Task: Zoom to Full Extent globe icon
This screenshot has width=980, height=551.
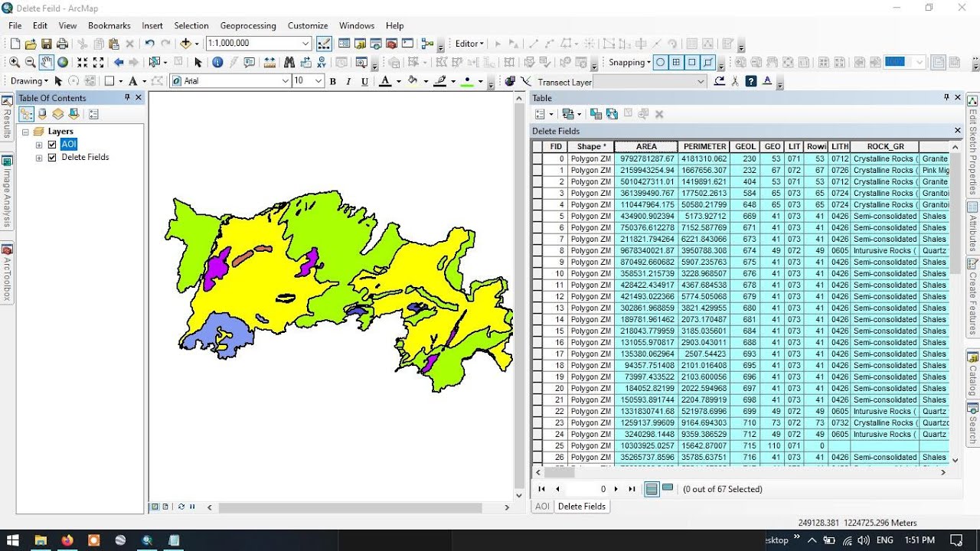Action: tap(63, 63)
